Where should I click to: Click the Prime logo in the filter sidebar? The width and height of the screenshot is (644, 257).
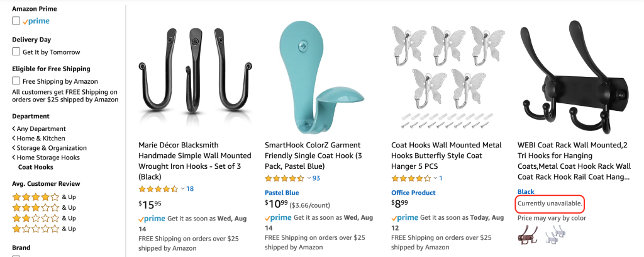[36, 21]
